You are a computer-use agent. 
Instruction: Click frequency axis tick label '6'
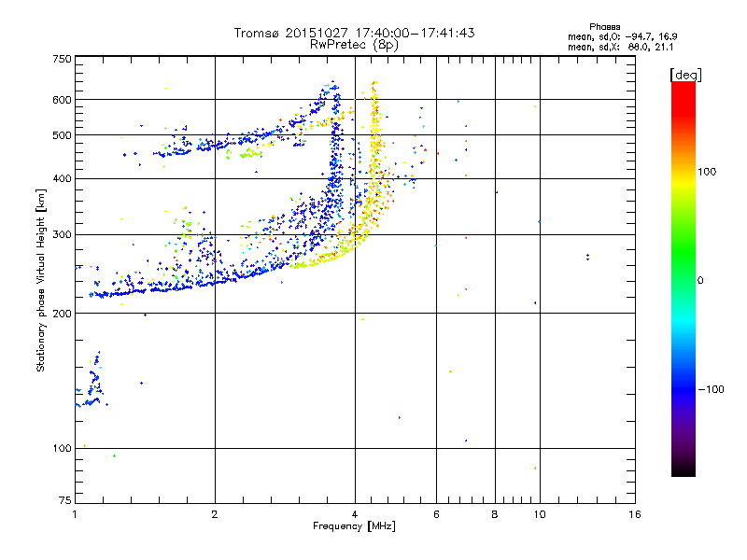[x=436, y=514]
